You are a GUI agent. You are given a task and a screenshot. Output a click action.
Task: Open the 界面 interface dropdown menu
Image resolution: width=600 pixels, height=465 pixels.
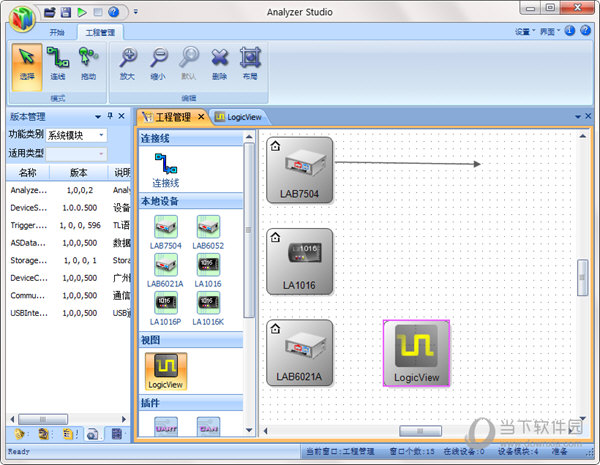click(x=549, y=32)
